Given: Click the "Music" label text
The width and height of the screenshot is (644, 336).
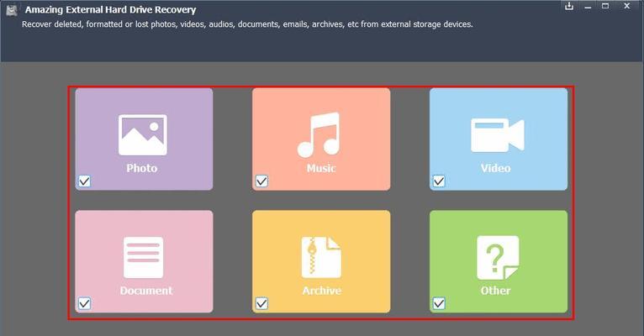Looking at the screenshot, I should click(x=321, y=168).
